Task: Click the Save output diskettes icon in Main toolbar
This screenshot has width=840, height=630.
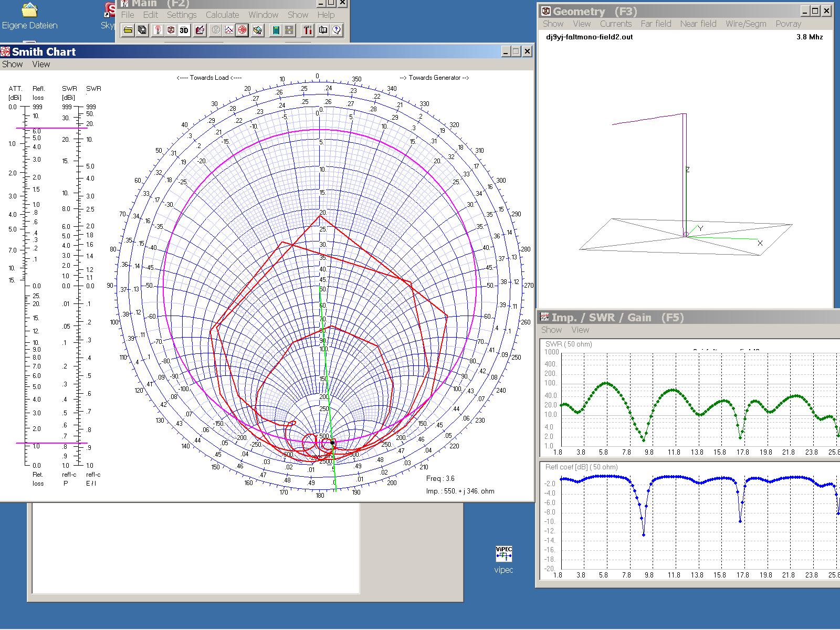Action: point(142,30)
